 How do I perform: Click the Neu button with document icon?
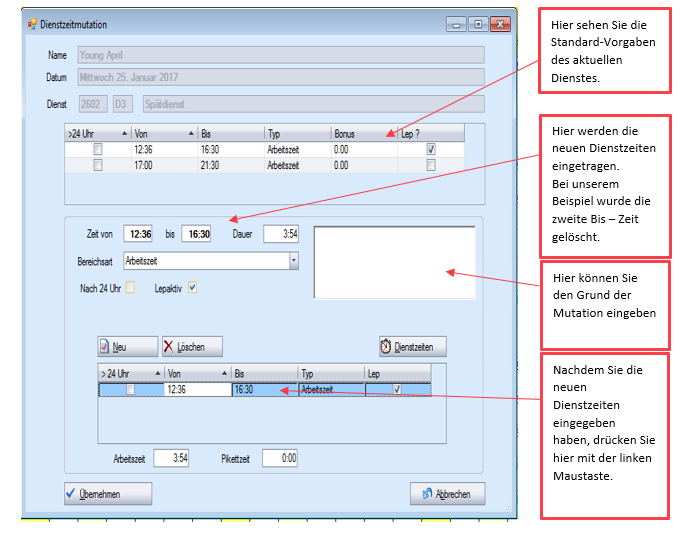pos(127,347)
